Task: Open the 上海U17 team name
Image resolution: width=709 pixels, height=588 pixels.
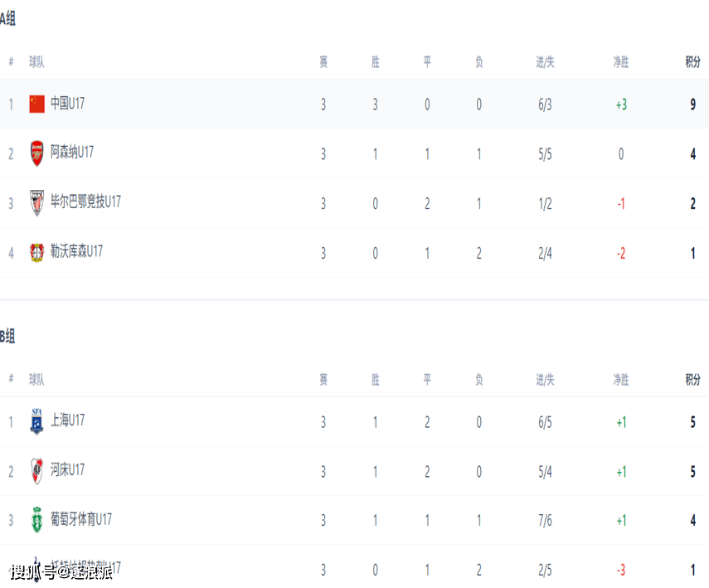Action: 67,420
